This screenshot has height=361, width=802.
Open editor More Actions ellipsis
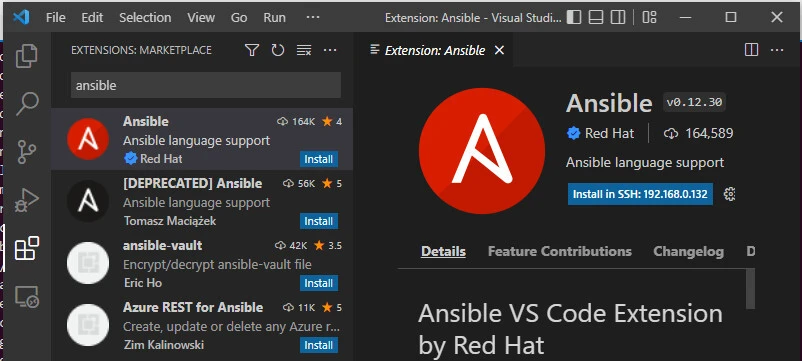777,50
